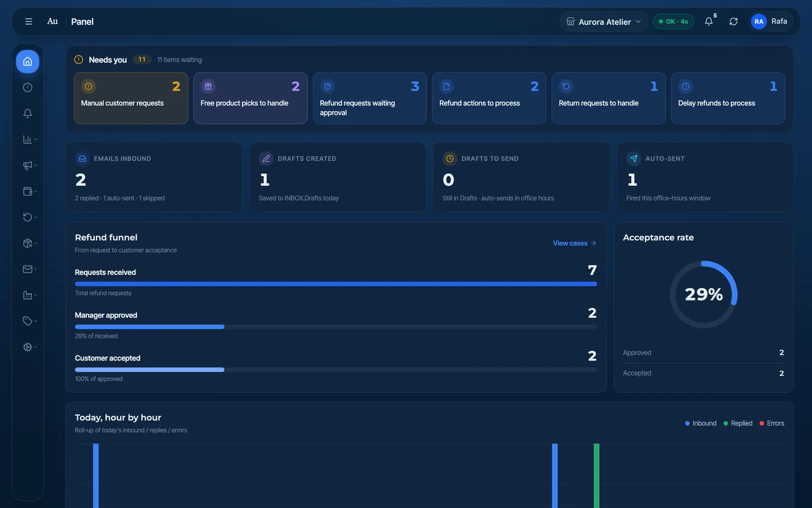
Task: Click the OK 4s status pill
Action: (673, 21)
